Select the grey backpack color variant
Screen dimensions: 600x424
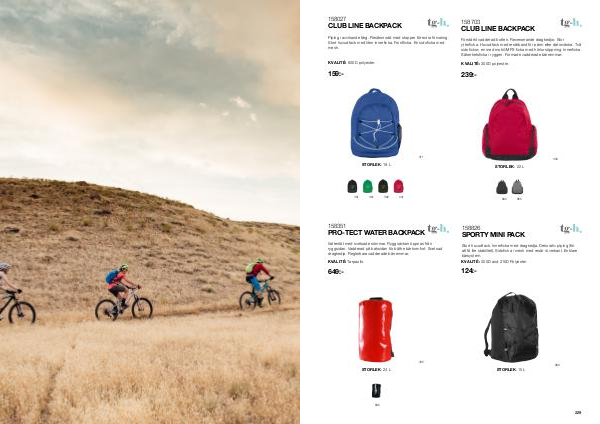(517, 187)
